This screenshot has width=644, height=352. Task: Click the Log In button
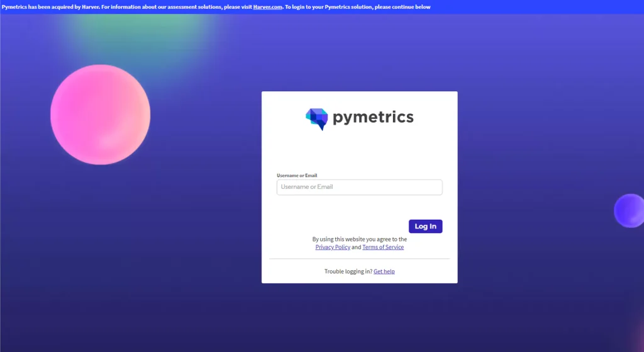426,226
